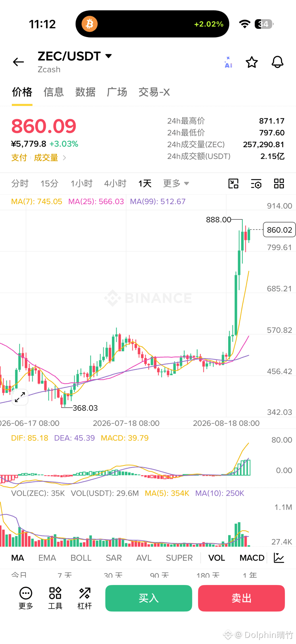Switch to the 价格 tab
The width and height of the screenshot is (296, 644).
(22, 92)
